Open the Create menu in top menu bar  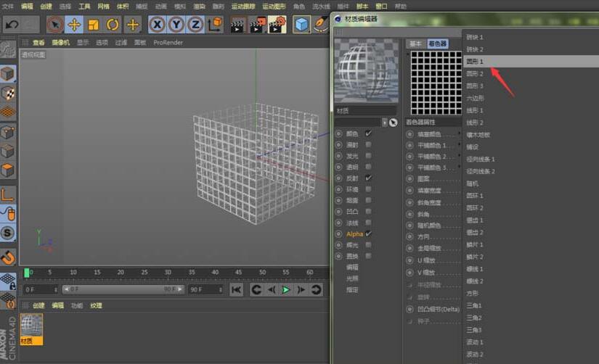46,6
